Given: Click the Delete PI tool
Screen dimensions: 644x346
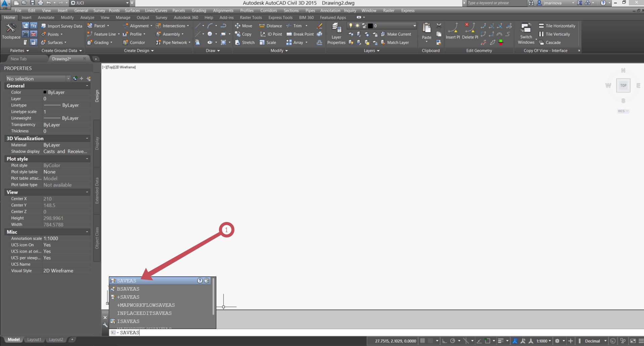Looking at the screenshot, I should pyautogui.click(x=470, y=31).
